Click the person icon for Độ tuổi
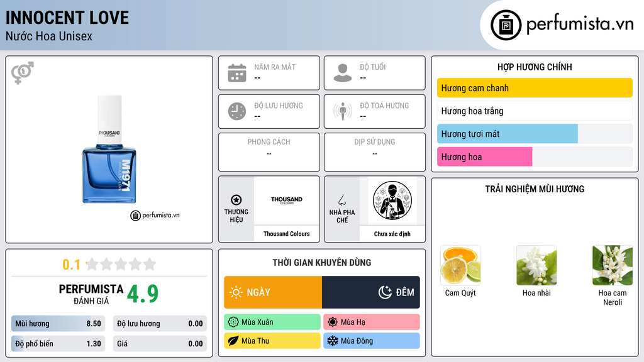Image resolution: width=644 pixels, height=362 pixels. coord(343,73)
